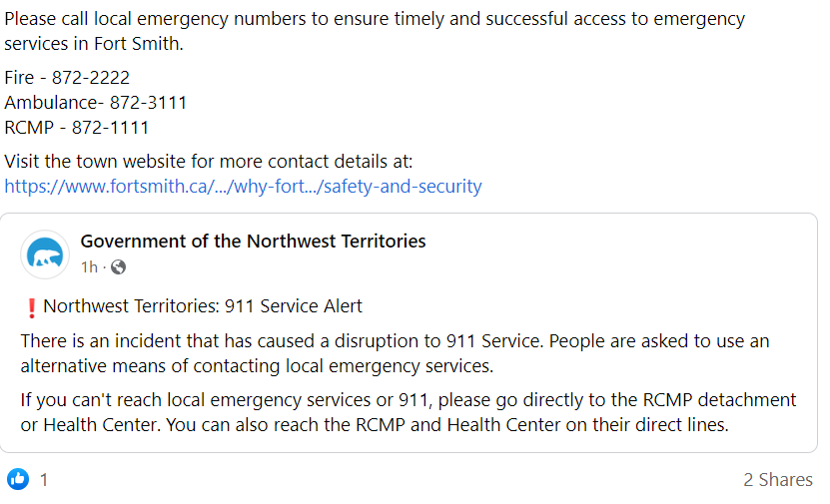The height and width of the screenshot is (504, 830).
Task: Show who reacted via the "1" count
Action: click(x=44, y=480)
